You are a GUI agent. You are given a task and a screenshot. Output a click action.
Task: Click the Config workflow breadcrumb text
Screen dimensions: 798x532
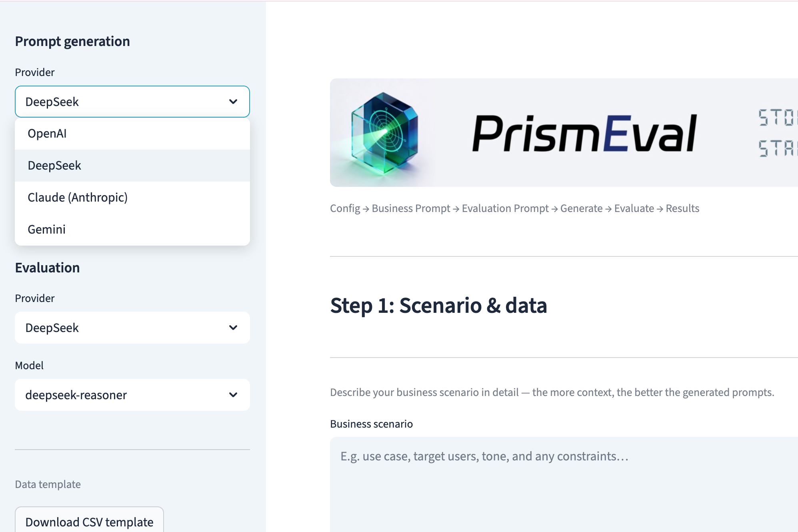click(345, 208)
